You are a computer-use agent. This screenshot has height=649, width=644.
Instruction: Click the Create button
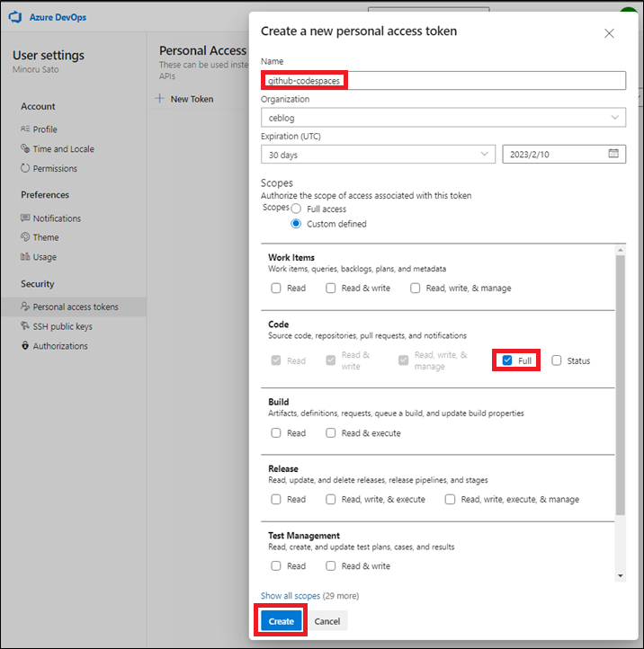282,621
